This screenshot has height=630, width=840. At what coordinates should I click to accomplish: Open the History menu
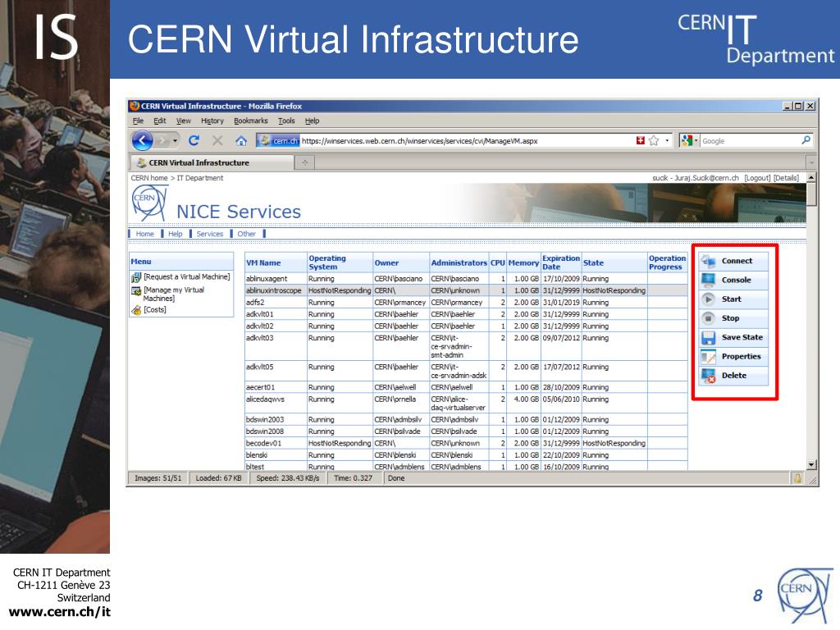(x=212, y=121)
